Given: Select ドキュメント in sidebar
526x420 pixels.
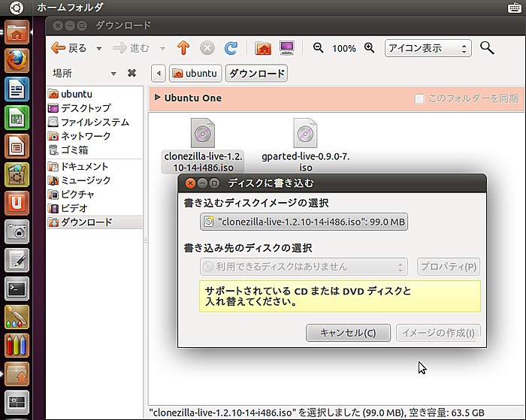Looking at the screenshot, I should [x=95, y=166].
